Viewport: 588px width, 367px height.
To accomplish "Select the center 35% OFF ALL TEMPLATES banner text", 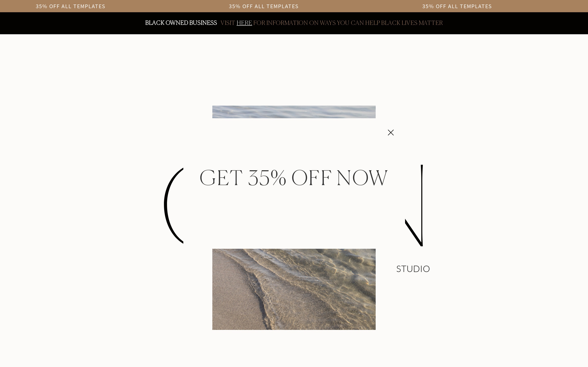I will 264,6.
